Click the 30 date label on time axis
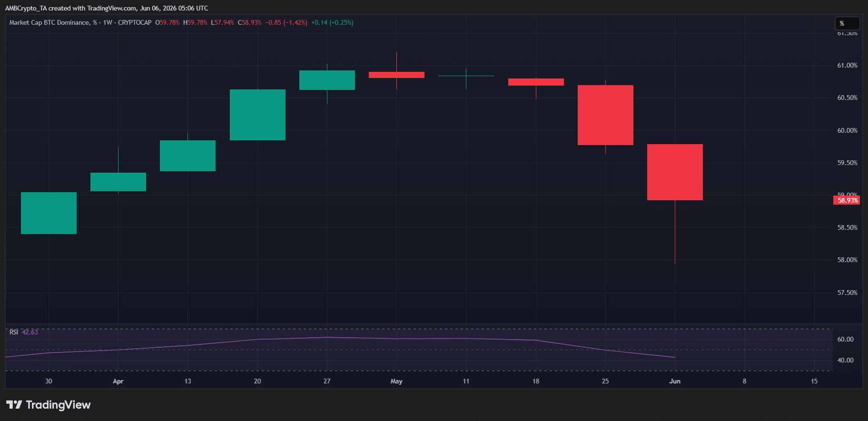 (49, 381)
